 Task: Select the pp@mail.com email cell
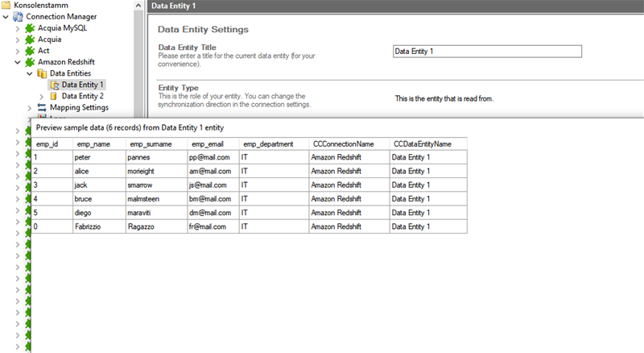point(211,157)
